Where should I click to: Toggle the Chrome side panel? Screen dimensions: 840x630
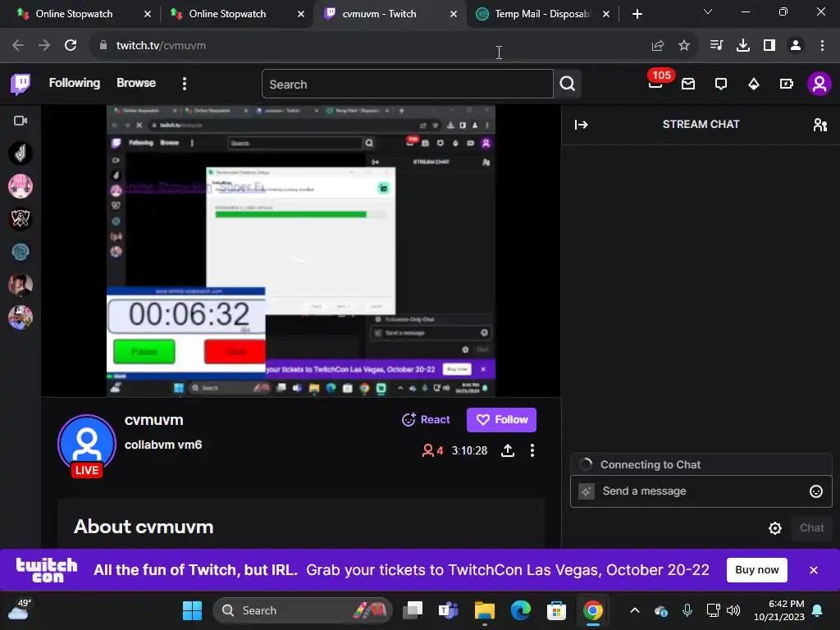769,46
